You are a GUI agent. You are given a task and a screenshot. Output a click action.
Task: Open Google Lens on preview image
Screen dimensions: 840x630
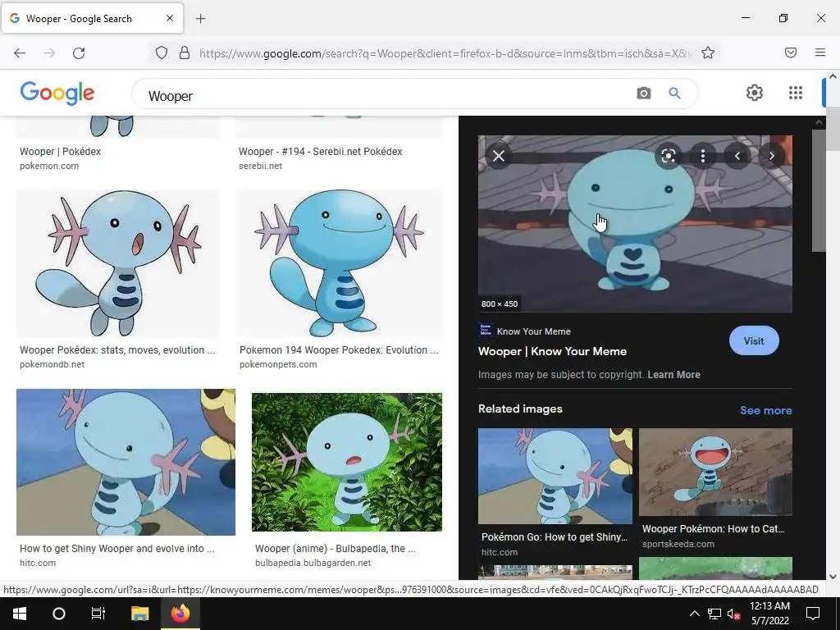pos(668,156)
